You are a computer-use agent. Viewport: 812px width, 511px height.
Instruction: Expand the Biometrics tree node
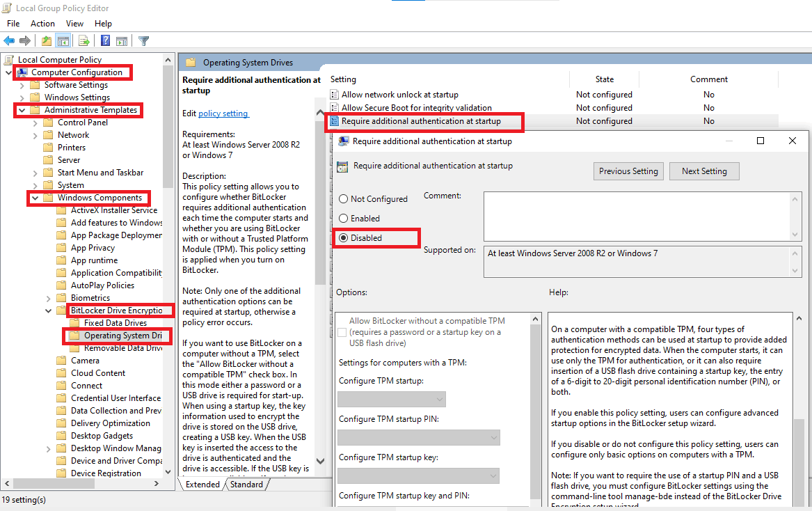(48, 299)
